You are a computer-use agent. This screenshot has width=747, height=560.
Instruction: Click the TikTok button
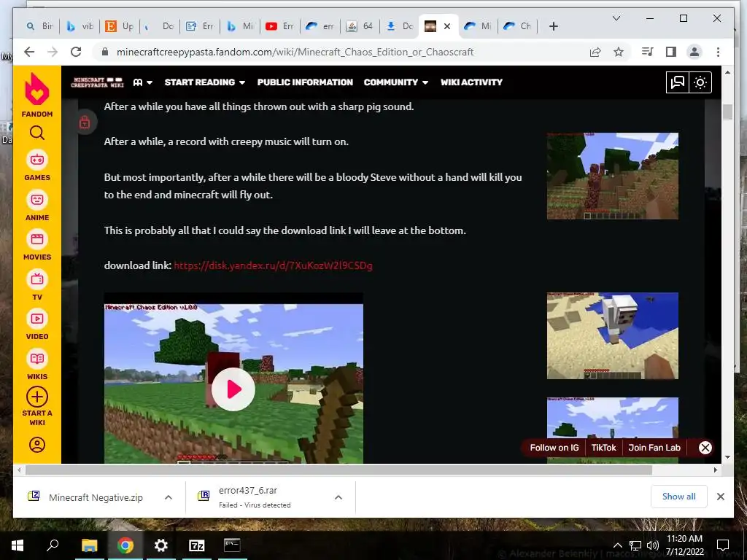603,448
